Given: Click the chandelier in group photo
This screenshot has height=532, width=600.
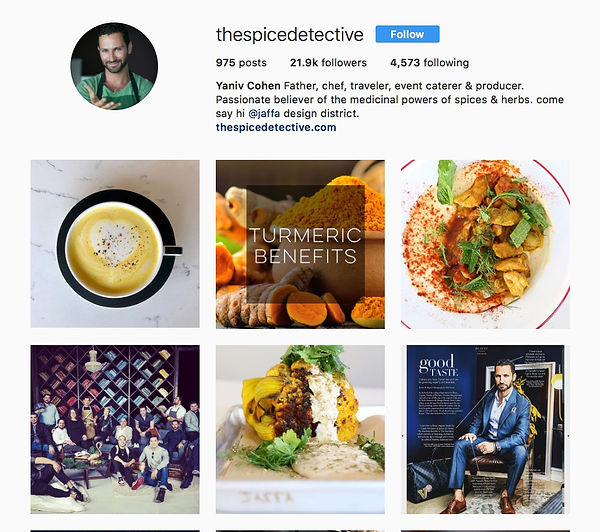Looking at the screenshot, I should 94,361.
